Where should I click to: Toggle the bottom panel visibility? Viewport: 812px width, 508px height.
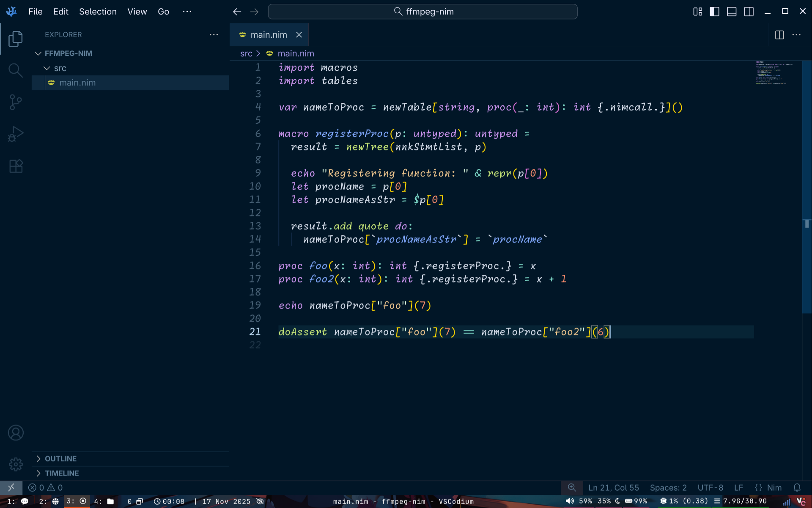click(x=732, y=11)
